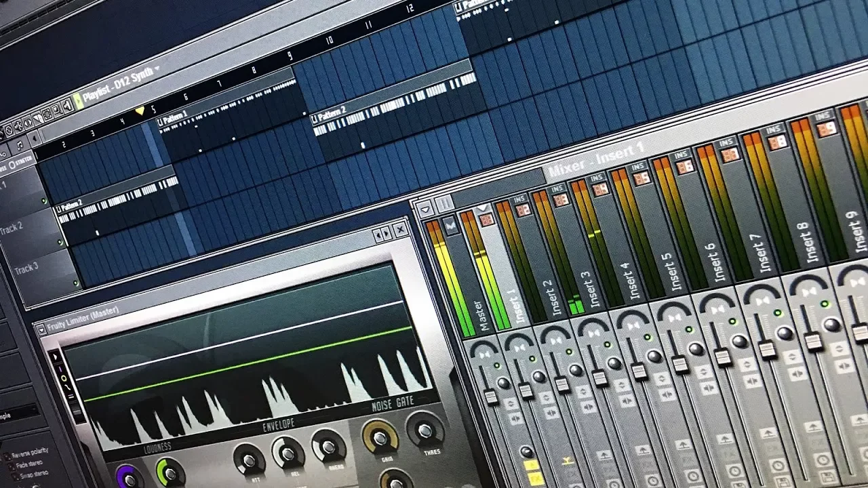Viewport: 868px width, 488px height.
Task: Click the note icon button below Playlist toolbar
Action: pos(20,145)
